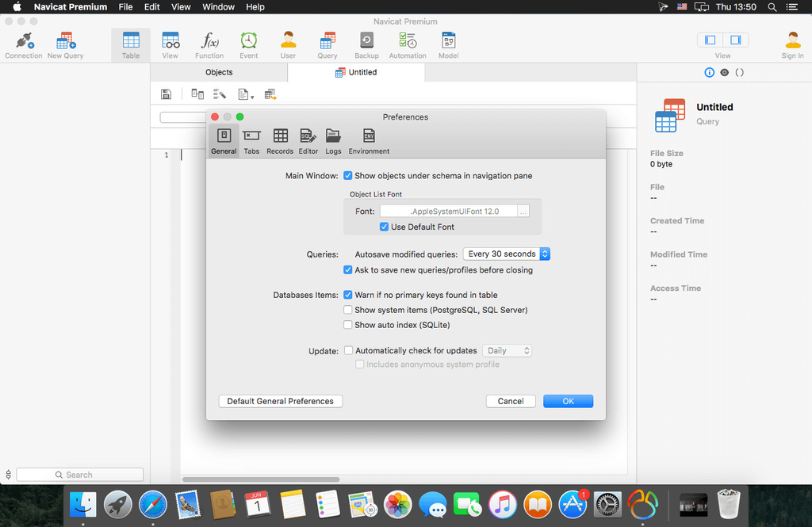Click the Model toolbar icon
Image resolution: width=812 pixels, height=527 pixels.
point(448,44)
